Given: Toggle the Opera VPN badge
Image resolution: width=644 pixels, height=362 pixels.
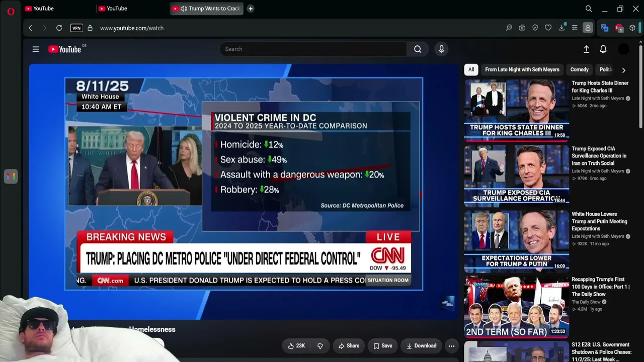Looking at the screenshot, I should [76, 28].
